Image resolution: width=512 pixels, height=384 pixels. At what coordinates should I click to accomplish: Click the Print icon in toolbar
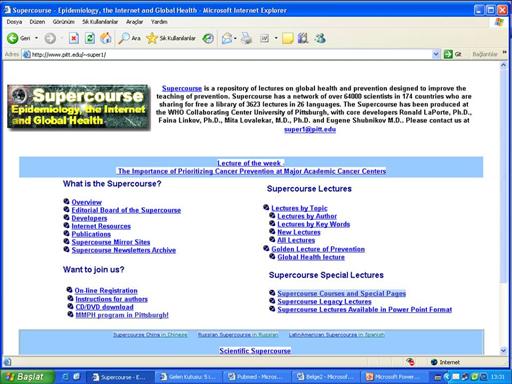247,38
